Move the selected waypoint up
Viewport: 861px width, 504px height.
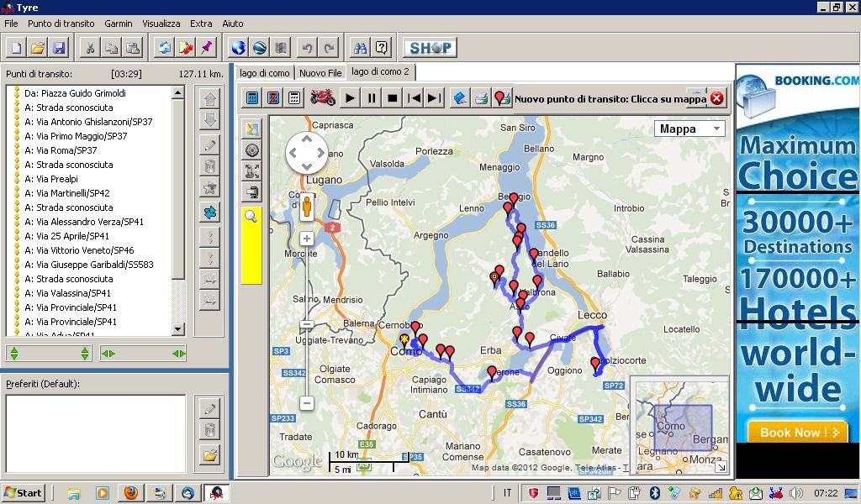coord(209,99)
